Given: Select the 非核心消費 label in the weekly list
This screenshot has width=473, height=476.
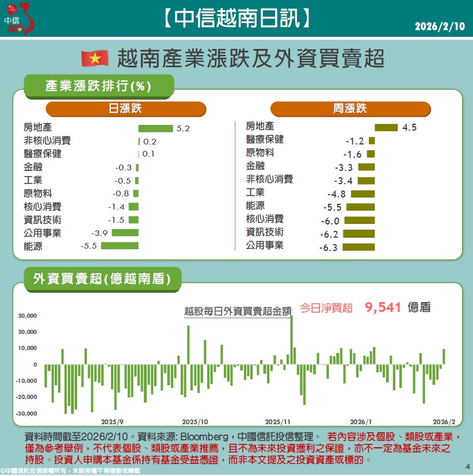Looking at the screenshot, I should click(269, 179).
